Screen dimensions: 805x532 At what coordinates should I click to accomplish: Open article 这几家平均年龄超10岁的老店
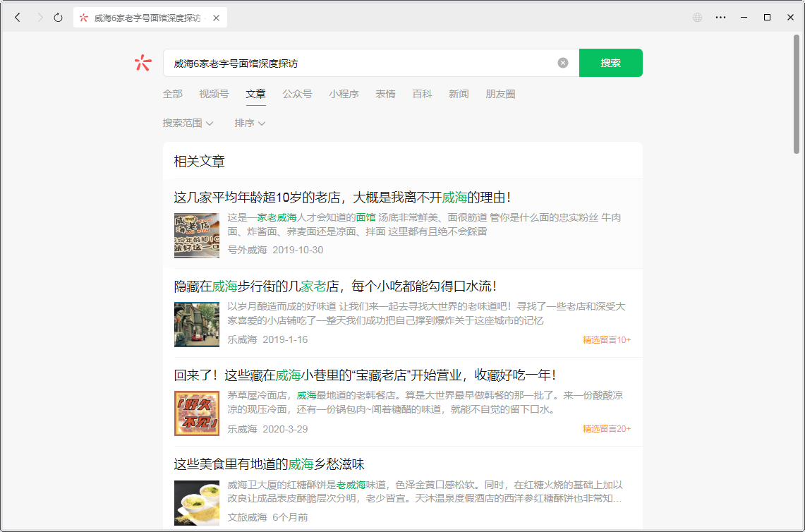click(x=342, y=198)
